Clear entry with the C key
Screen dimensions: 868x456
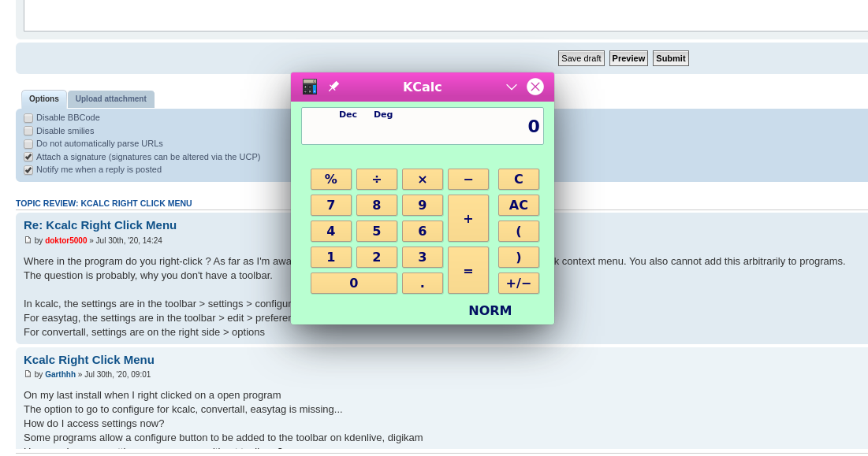pos(519,179)
